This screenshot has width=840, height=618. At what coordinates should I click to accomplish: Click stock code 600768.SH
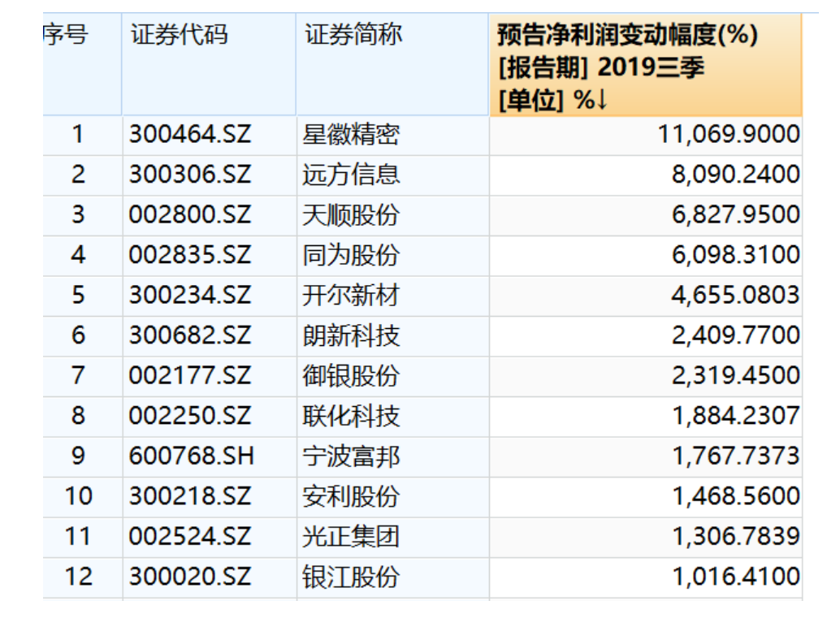[x=192, y=456]
